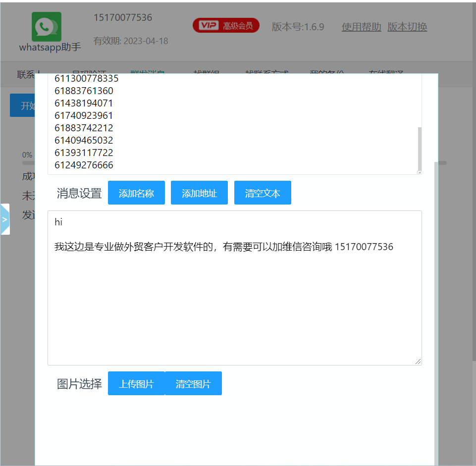Click the 版本切换 link
Viewport: 476px width, 466px height.
[x=407, y=27]
